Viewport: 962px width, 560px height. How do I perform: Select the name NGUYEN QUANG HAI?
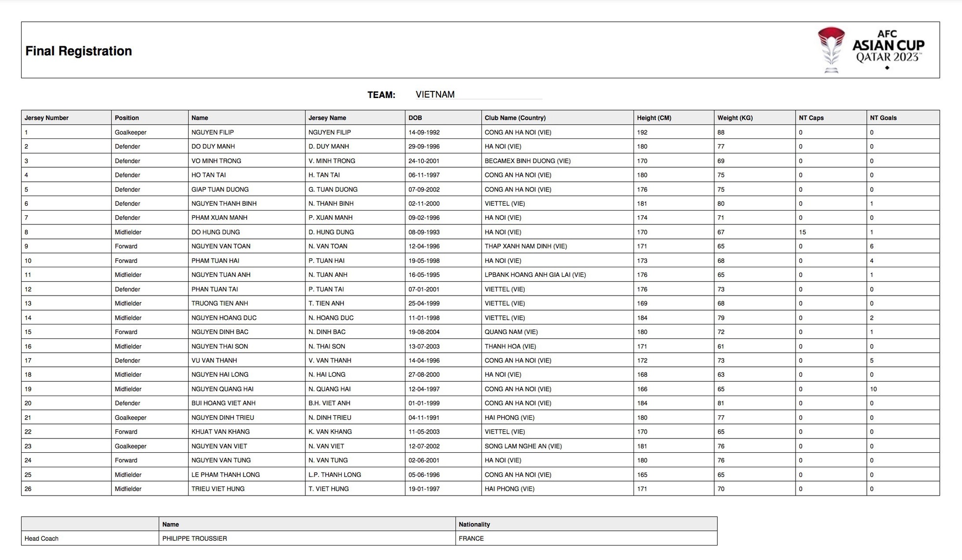point(222,389)
